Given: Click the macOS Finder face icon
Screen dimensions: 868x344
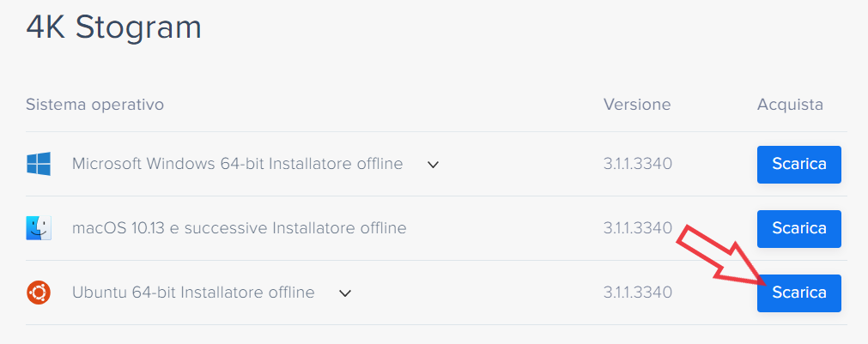Looking at the screenshot, I should pos(39,228).
